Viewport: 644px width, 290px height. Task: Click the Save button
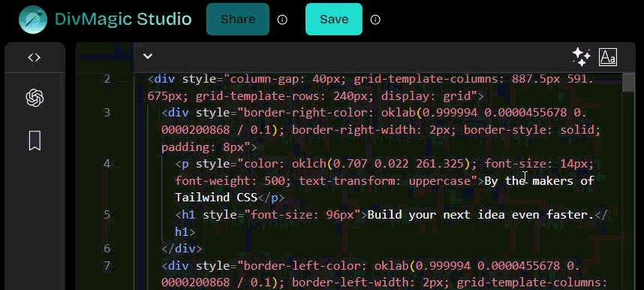pyautogui.click(x=334, y=20)
